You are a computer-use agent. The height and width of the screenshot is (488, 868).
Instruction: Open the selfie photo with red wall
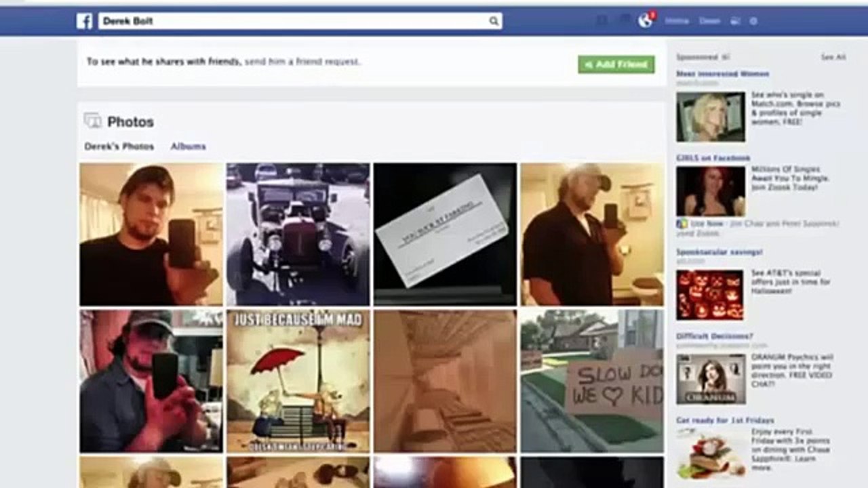[x=151, y=382]
